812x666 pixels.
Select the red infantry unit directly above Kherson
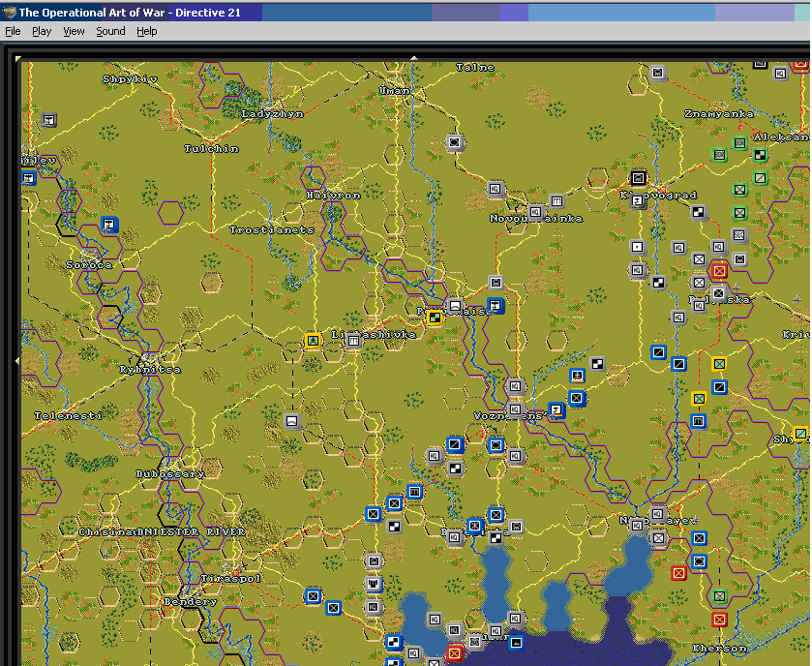tap(719, 619)
